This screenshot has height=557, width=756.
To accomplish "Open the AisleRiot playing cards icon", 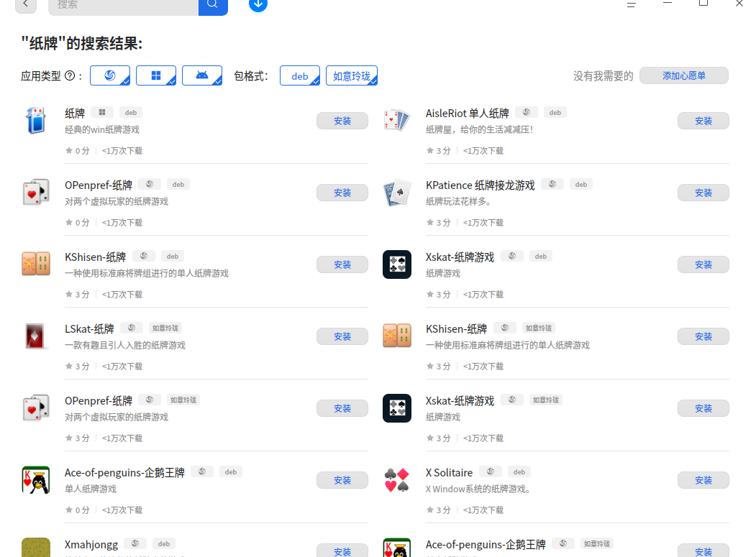I will click(x=397, y=121).
